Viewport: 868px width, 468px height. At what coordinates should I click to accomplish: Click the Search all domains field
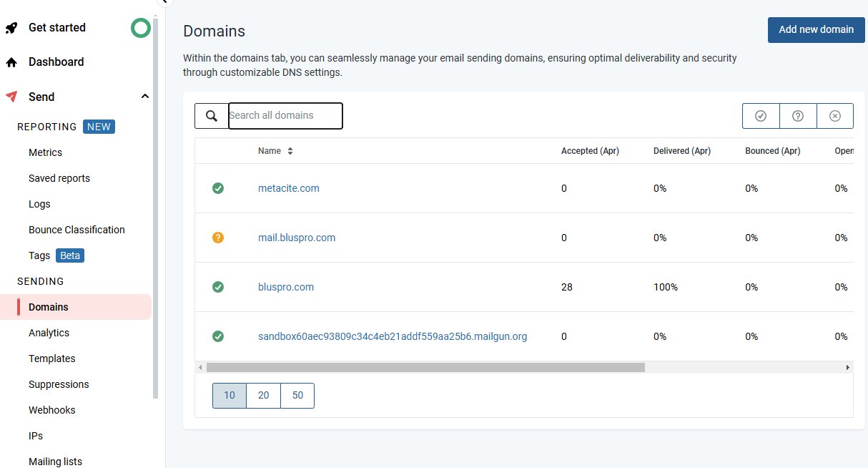click(x=285, y=116)
